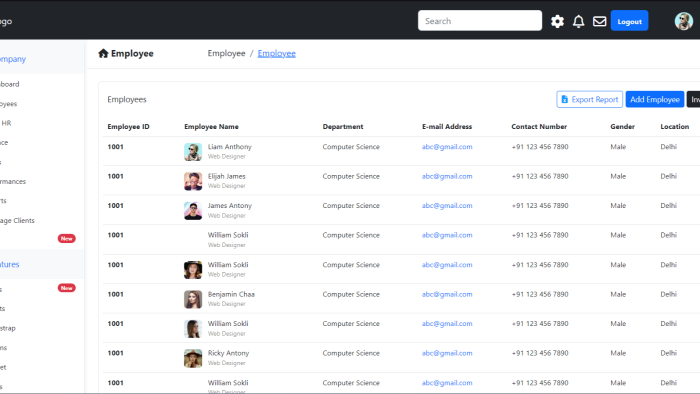
Task: Click Elijah James's contact number
Action: click(540, 176)
